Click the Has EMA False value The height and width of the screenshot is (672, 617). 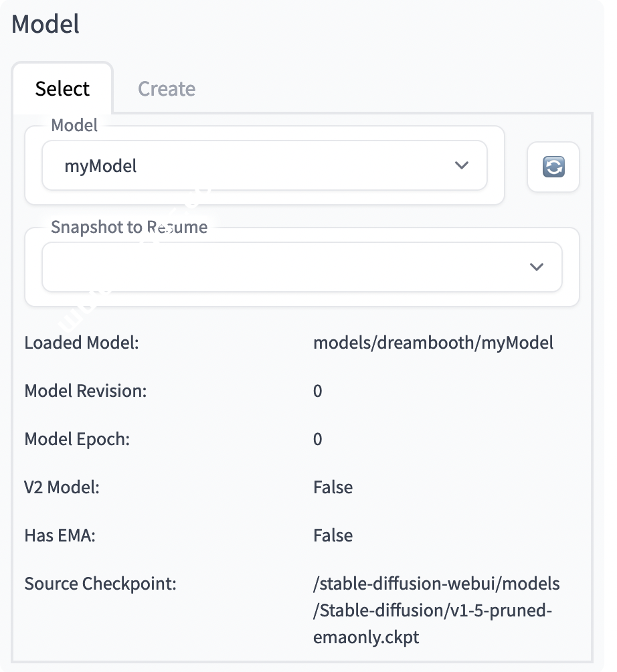(x=333, y=536)
